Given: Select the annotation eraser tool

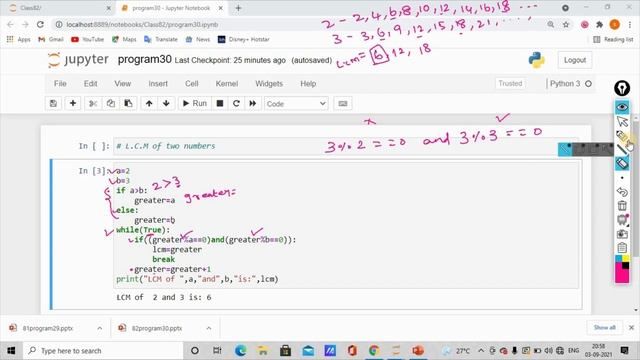Looking at the screenshot, I should (622, 164).
